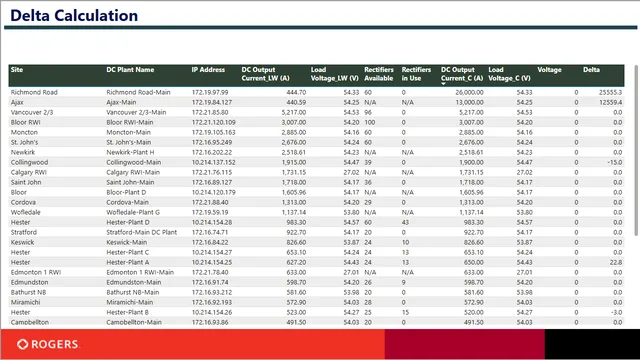
Task: Click the Delta column header
Action: point(591,70)
